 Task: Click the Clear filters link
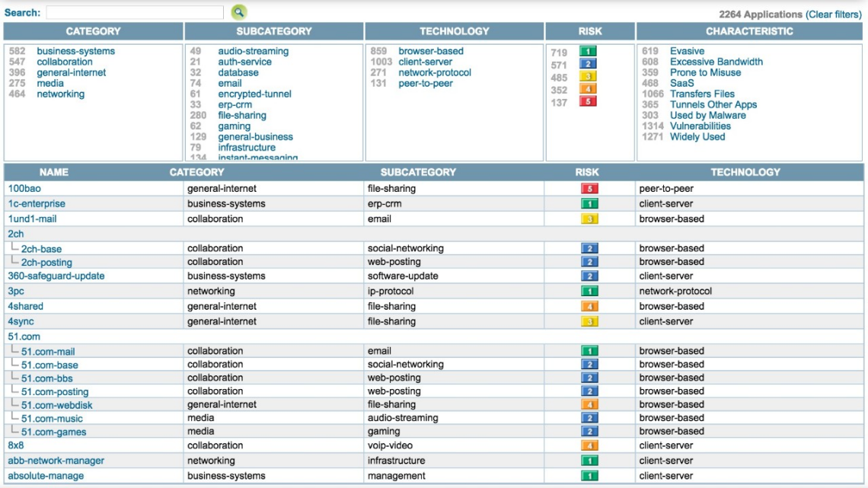pos(834,14)
